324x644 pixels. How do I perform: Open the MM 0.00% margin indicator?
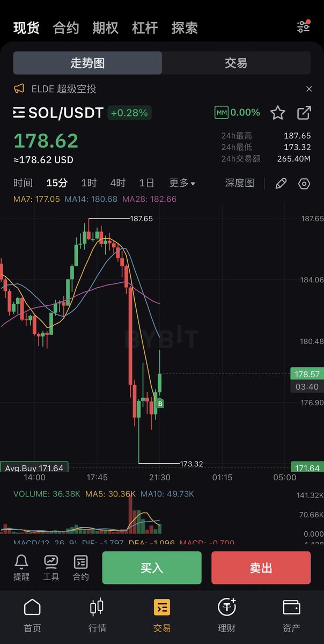coord(237,113)
